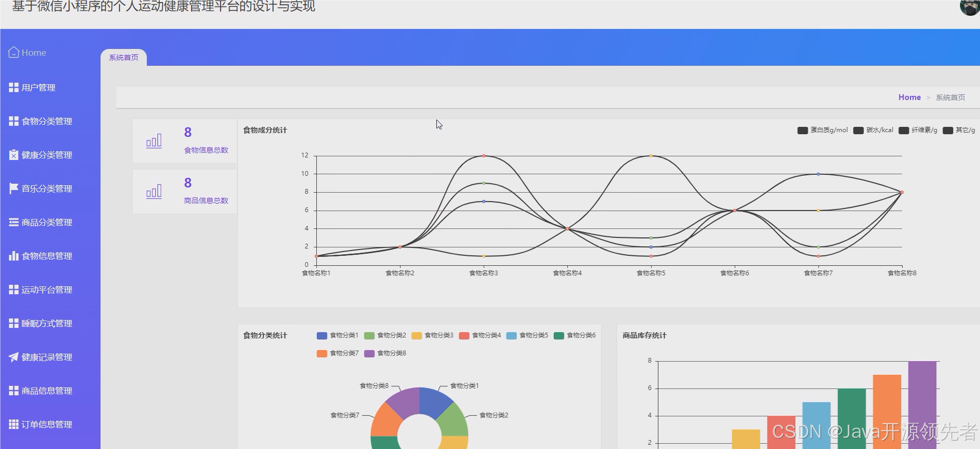Click the chart icon in 商品信息总数 card

coord(154,192)
